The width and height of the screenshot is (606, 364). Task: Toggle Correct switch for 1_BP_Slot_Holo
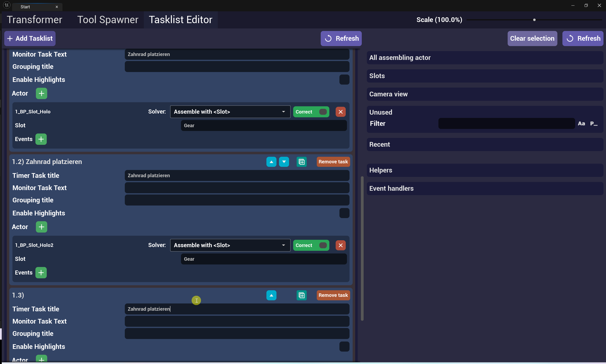click(x=323, y=112)
